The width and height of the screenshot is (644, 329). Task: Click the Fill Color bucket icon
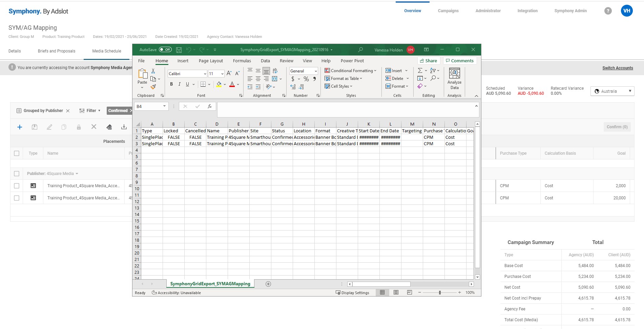coord(219,84)
